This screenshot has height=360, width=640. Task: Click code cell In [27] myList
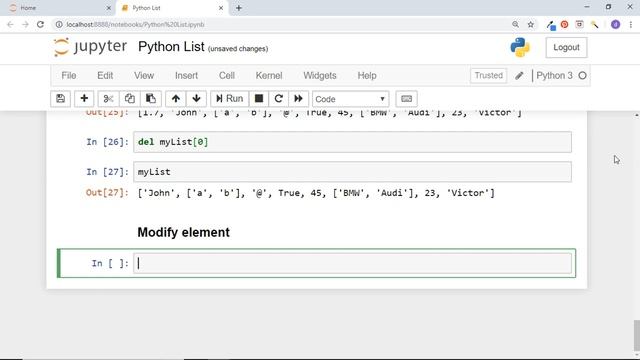click(x=353, y=172)
